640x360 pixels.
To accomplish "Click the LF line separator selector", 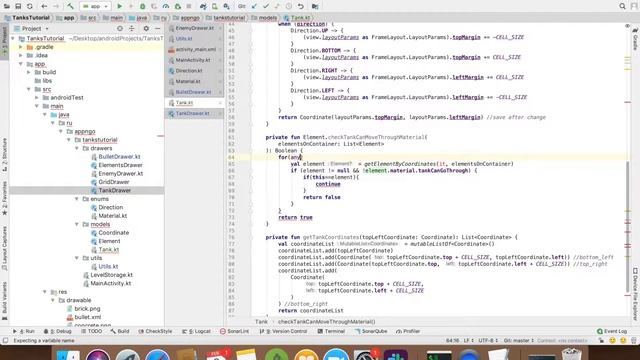I will [469, 340].
